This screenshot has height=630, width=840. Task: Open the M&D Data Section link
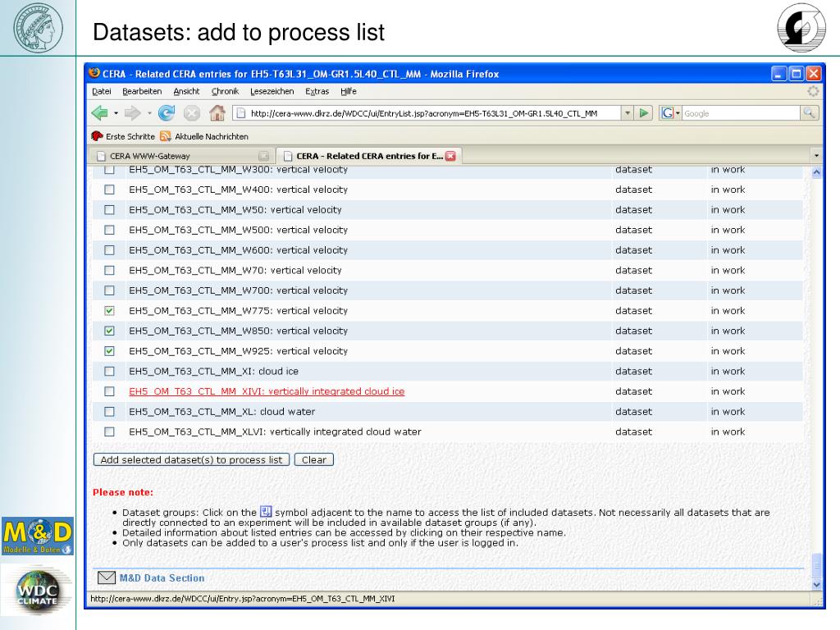click(162, 578)
